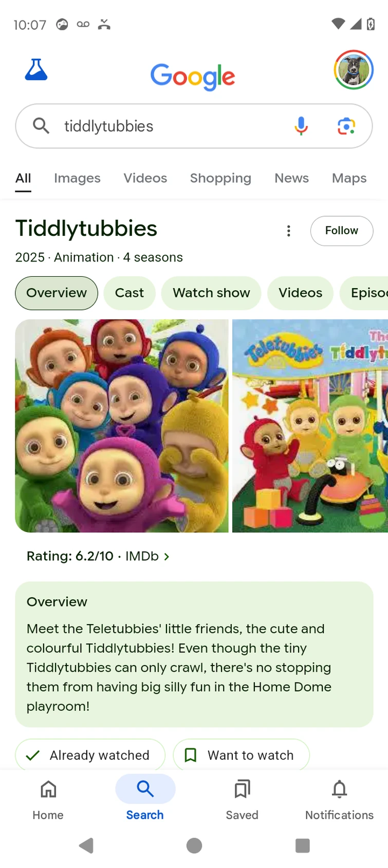Open first Tiddlytubbies characters image
Screen dimensions: 388x868
click(122, 426)
